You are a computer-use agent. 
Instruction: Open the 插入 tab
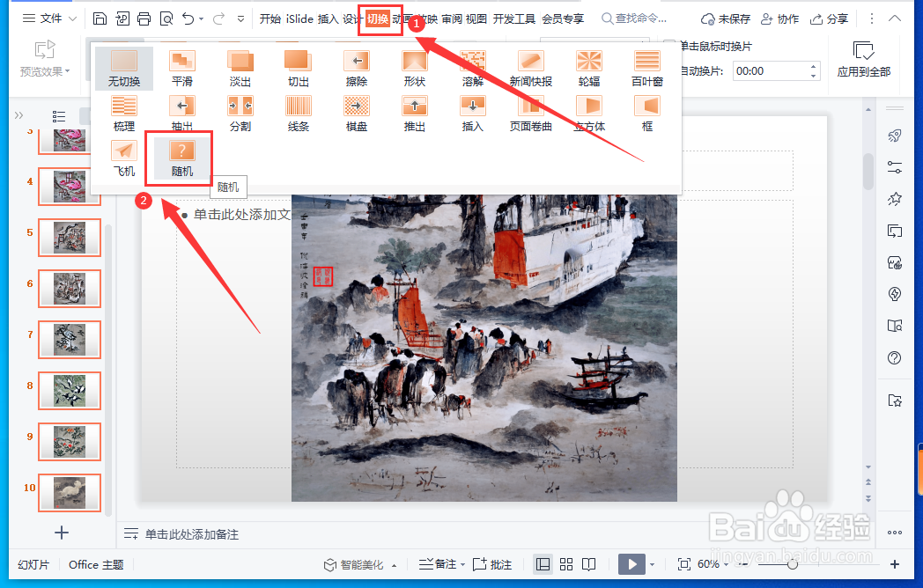pyautogui.click(x=329, y=18)
